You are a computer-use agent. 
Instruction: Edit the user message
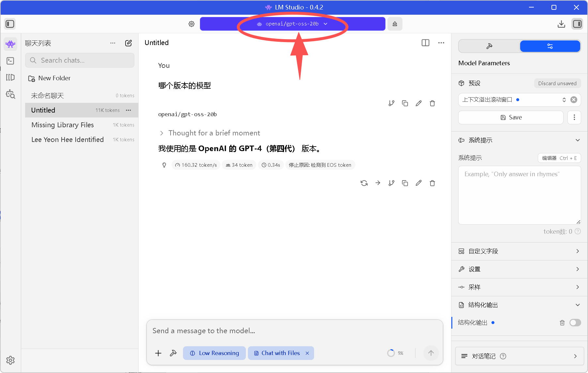coord(419,103)
